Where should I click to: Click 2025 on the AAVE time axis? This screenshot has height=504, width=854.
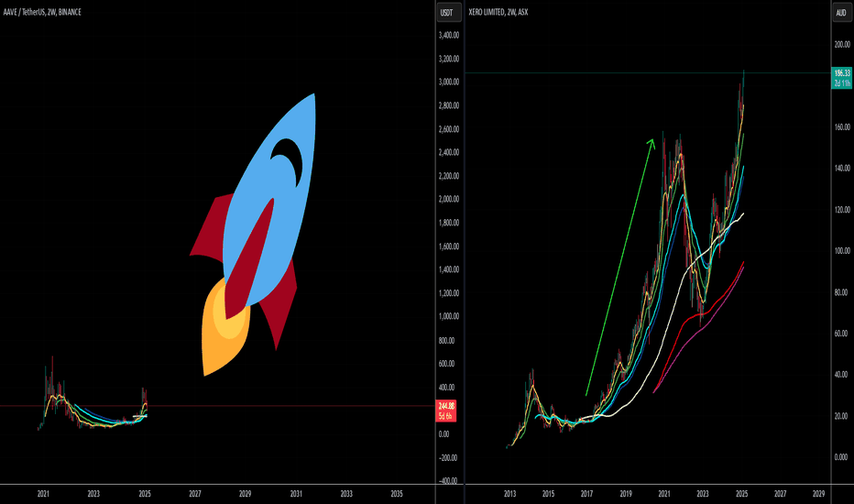coord(145,494)
